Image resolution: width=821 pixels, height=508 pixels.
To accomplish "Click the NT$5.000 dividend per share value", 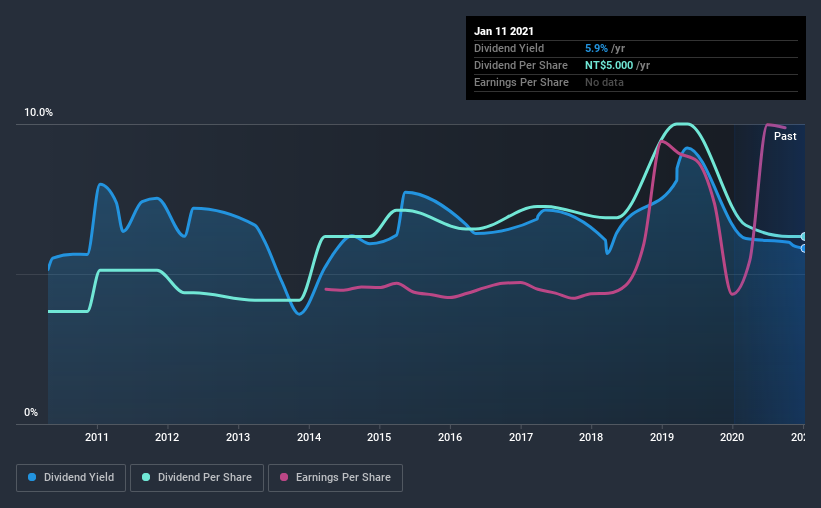I will (609, 65).
